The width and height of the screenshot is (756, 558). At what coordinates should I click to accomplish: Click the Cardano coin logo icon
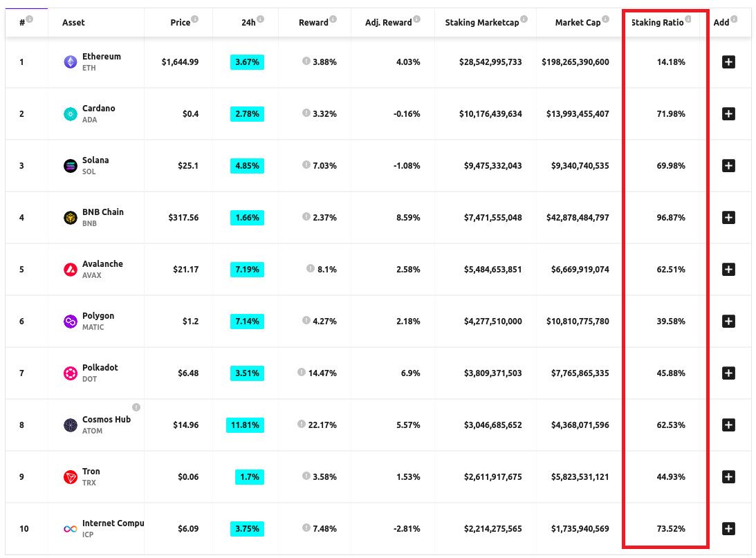tap(70, 114)
